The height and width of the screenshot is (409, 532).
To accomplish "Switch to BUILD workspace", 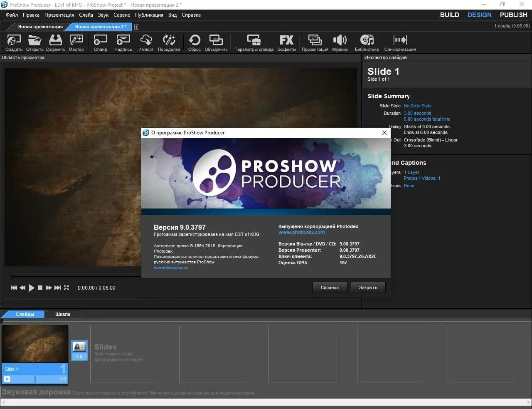I will coord(450,15).
